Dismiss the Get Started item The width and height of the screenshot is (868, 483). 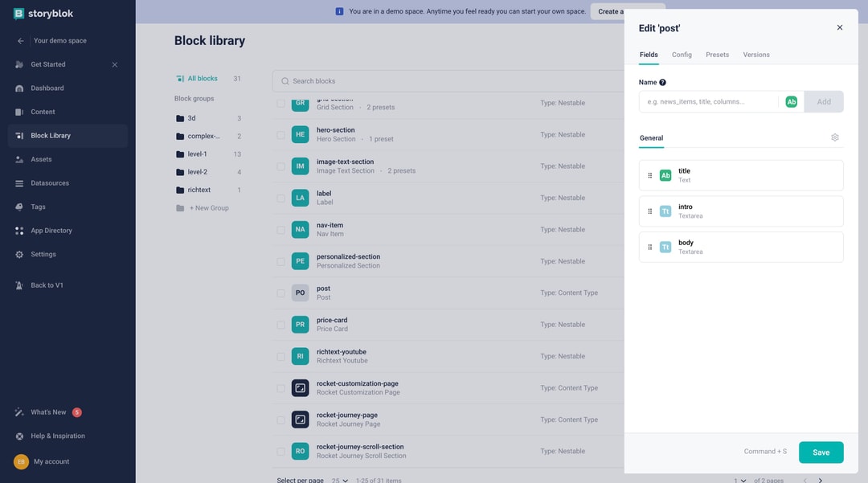[115, 65]
